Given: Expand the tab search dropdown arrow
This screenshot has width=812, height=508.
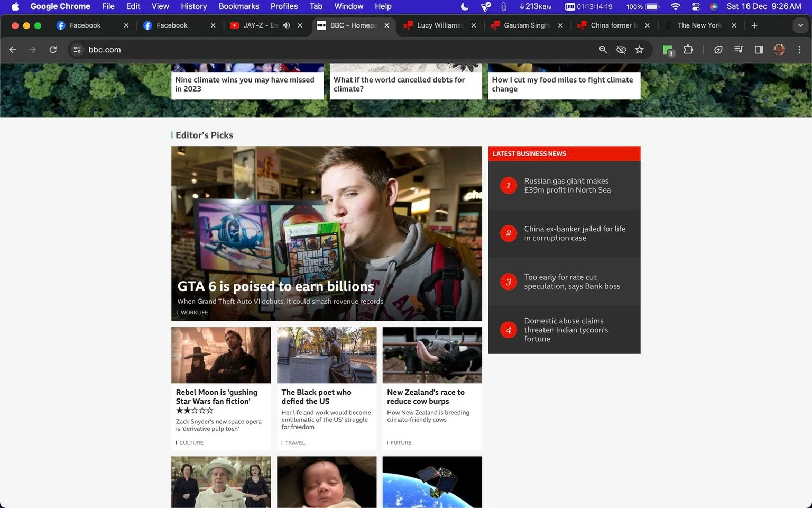Looking at the screenshot, I should pos(800,25).
